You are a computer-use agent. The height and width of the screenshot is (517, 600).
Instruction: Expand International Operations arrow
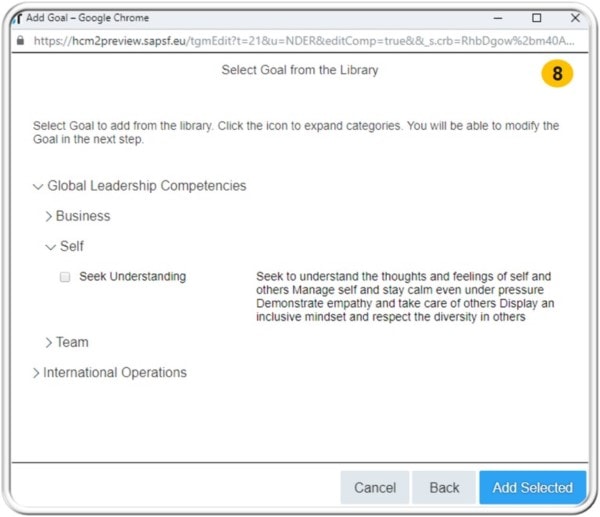click(36, 373)
